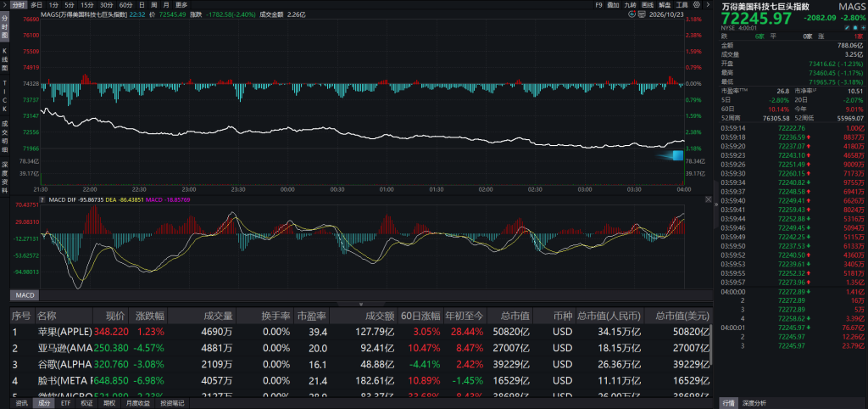Viewport: 868px width, 409px height.
Task: Select the 成分 constituents tab
Action: (44, 403)
